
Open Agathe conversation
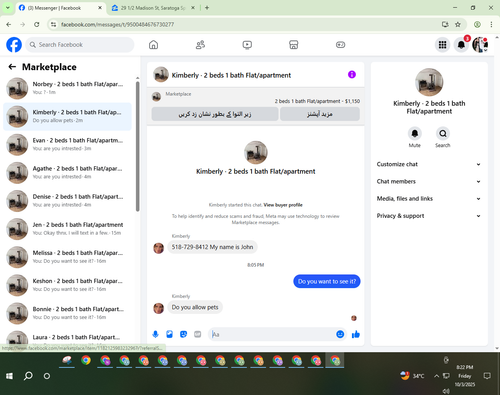click(x=67, y=173)
